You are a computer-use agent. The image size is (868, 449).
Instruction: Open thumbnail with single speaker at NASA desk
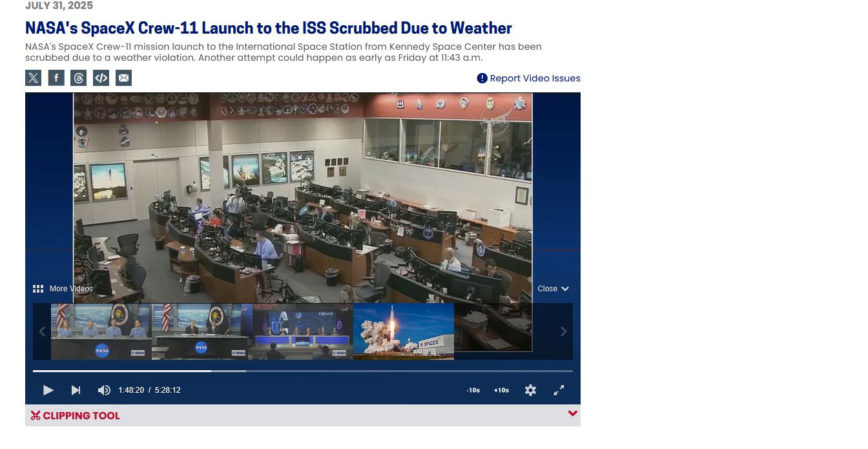tap(202, 331)
